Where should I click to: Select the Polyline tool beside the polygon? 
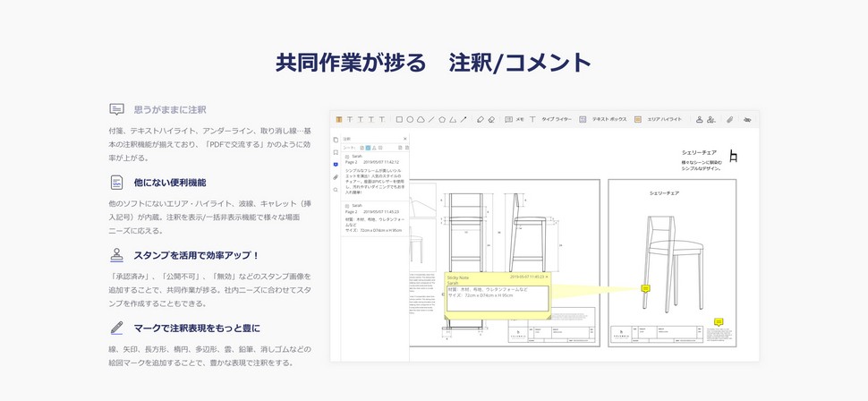click(453, 119)
